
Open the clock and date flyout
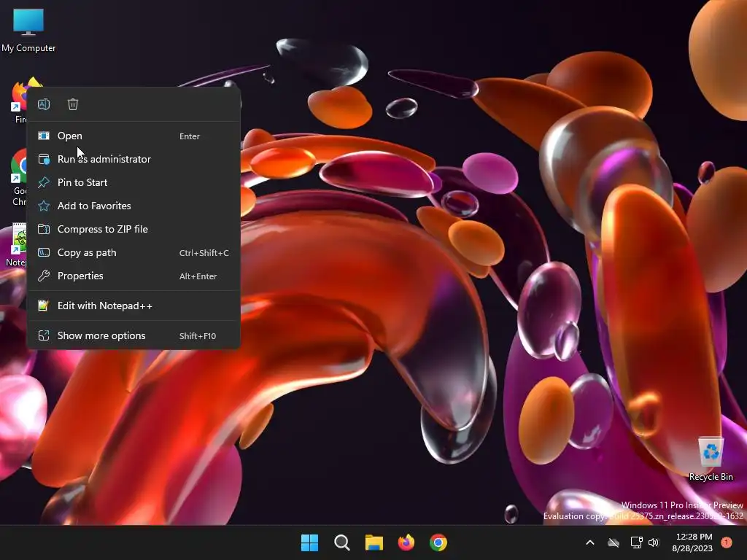693,542
